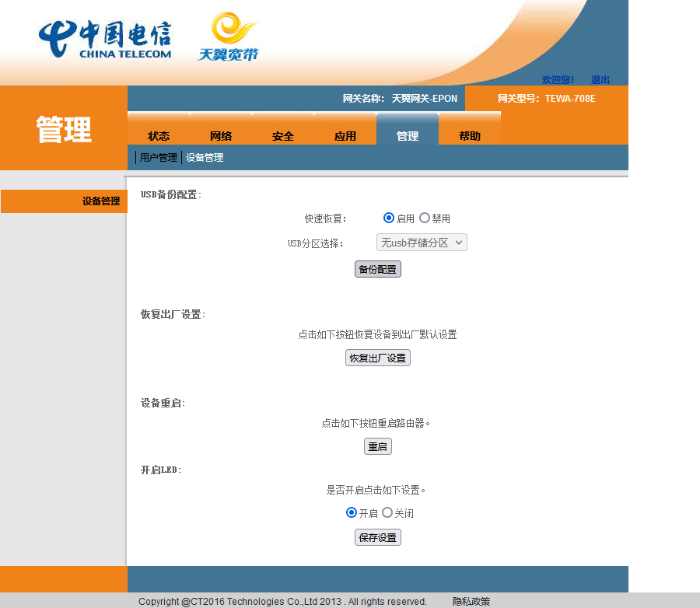Click the 退出 logout link
Screen dimensions: 700x608
600,80
